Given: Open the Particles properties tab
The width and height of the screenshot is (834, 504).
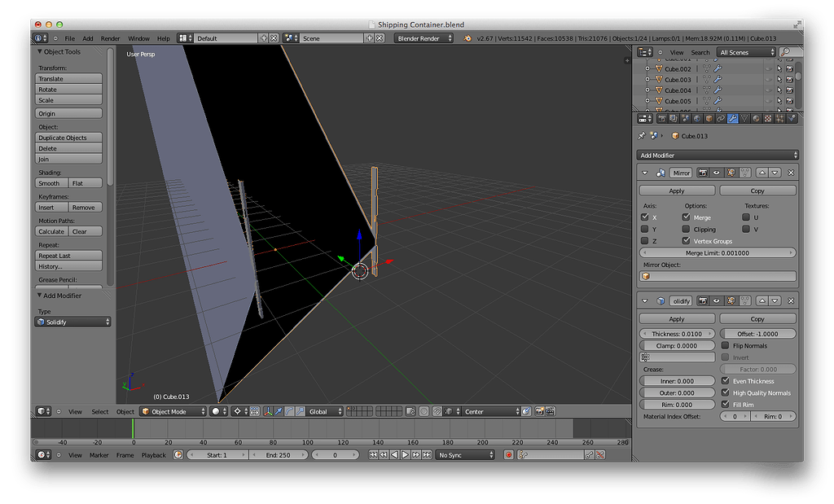Looking at the screenshot, I should (779, 119).
